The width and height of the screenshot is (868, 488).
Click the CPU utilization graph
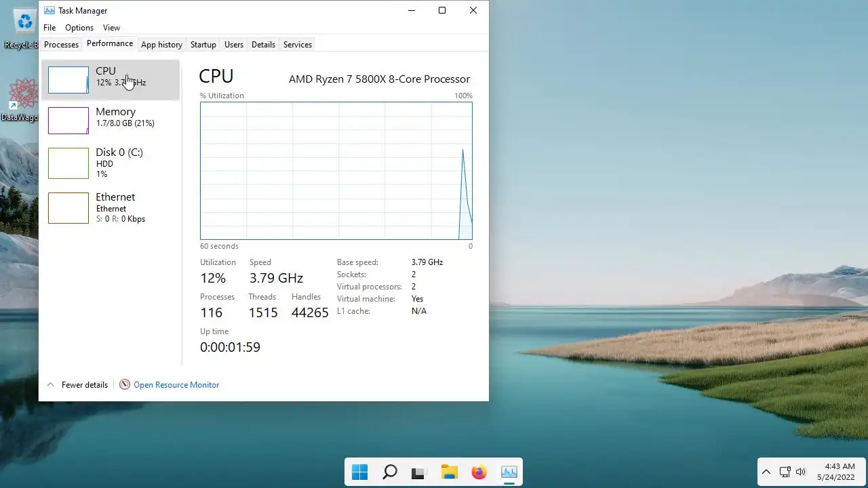[336, 171]
